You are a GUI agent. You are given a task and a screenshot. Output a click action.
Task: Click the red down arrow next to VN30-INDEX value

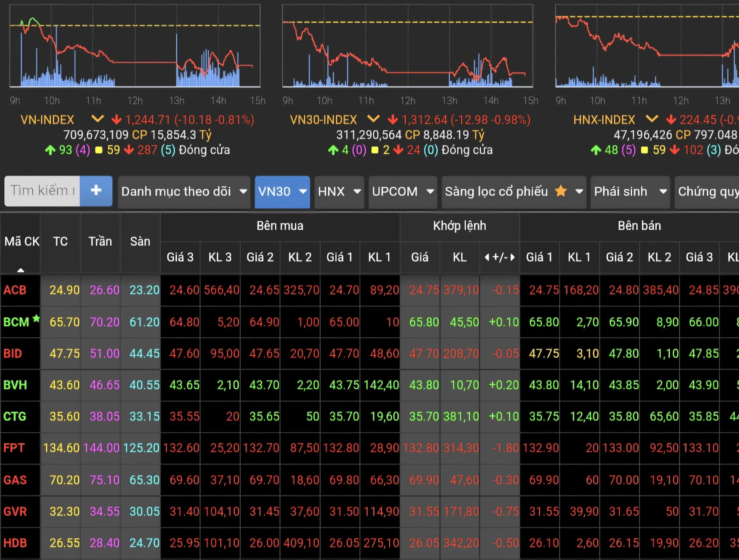(x=393, y=120)
